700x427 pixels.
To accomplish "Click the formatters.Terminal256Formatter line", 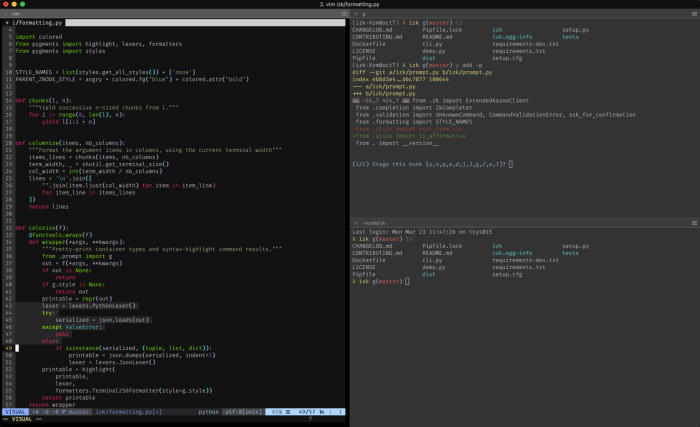I will [134, 390].
